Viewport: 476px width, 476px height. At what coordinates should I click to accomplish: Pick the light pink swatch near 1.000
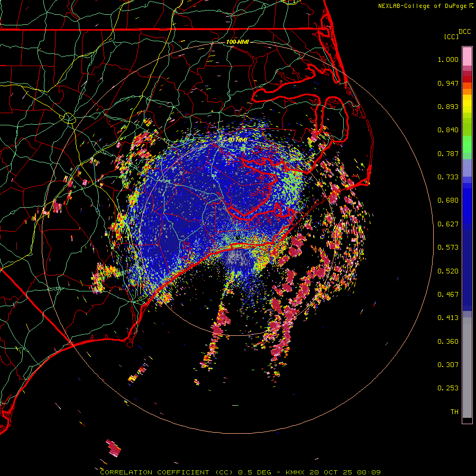pyautogui.click(x=467, y=57)
